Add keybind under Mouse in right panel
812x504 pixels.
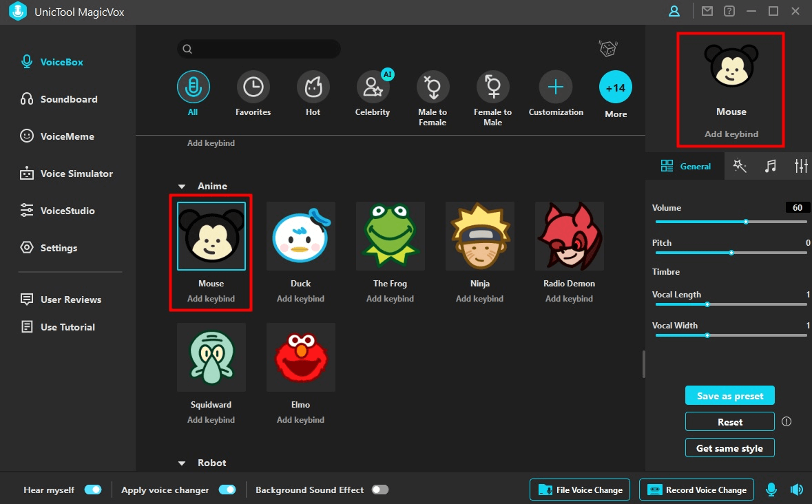pyautogui.click(x=731, y=134)
